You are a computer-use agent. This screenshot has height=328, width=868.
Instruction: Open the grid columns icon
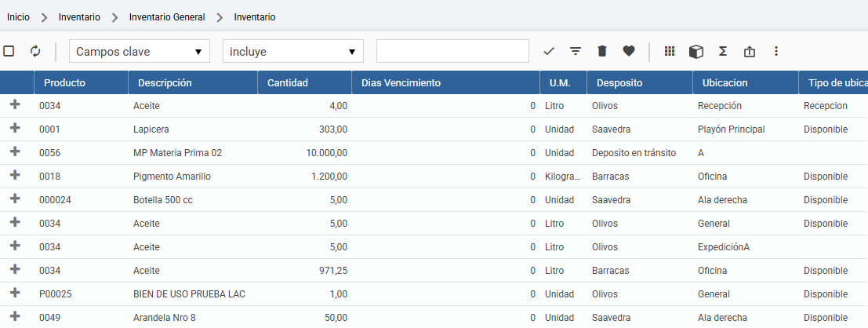pyautogui.click(x=670, y=51)
